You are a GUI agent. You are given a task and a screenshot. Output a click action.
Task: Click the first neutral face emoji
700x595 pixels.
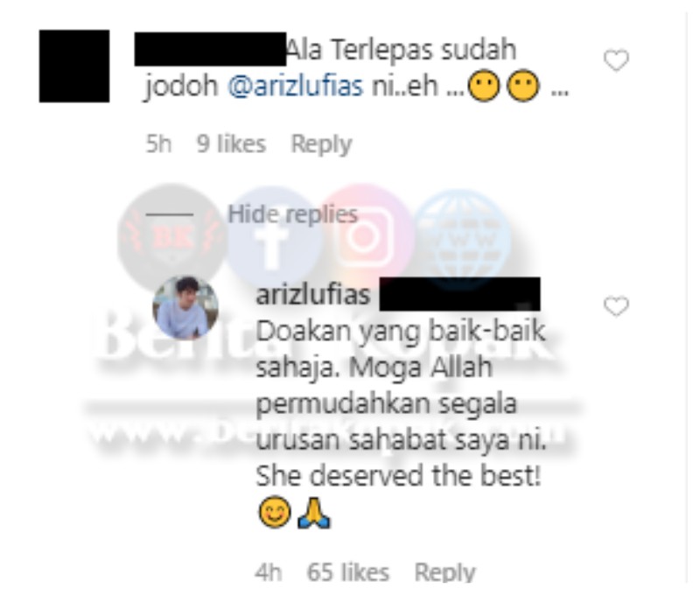[x=485, y=86]
